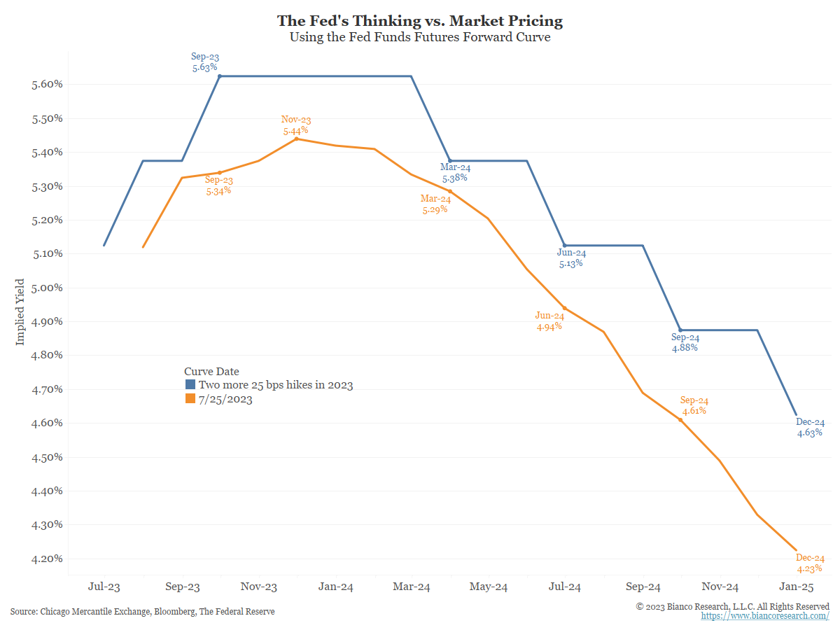
Task: Click the orange 7/25/2023 legend swatch
Action: pos(190,399)
